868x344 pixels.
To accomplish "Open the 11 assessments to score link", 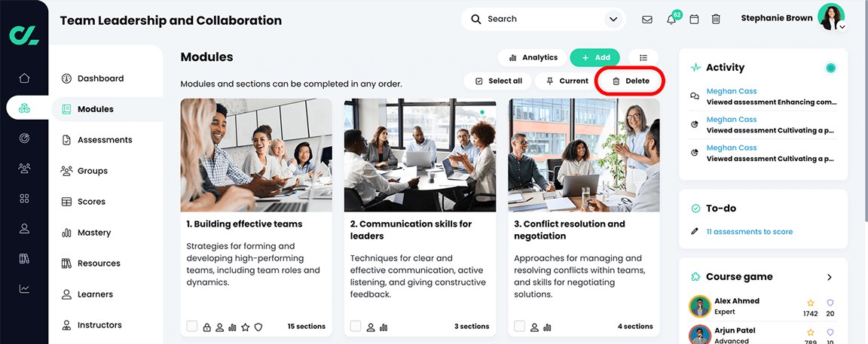I will (750, 232).
